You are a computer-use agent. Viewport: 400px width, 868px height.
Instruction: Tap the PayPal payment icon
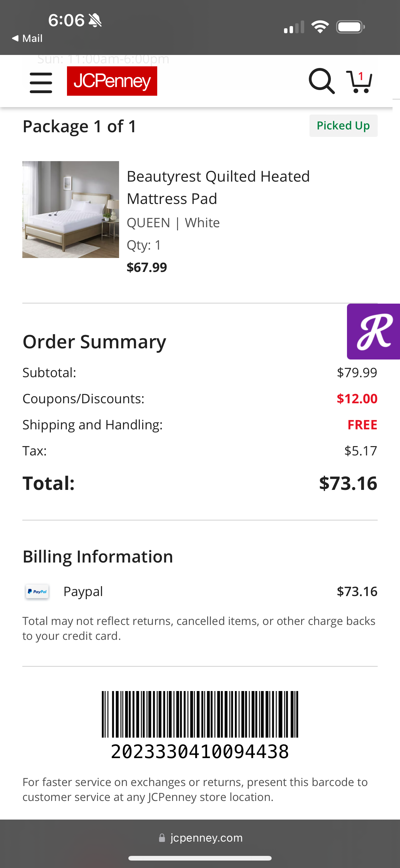[38, 591]
